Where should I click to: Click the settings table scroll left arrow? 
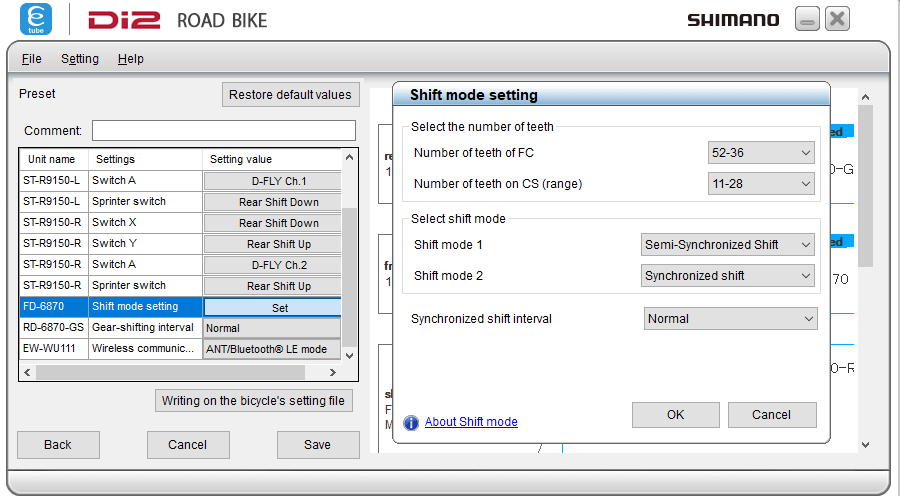coord(27,372)
